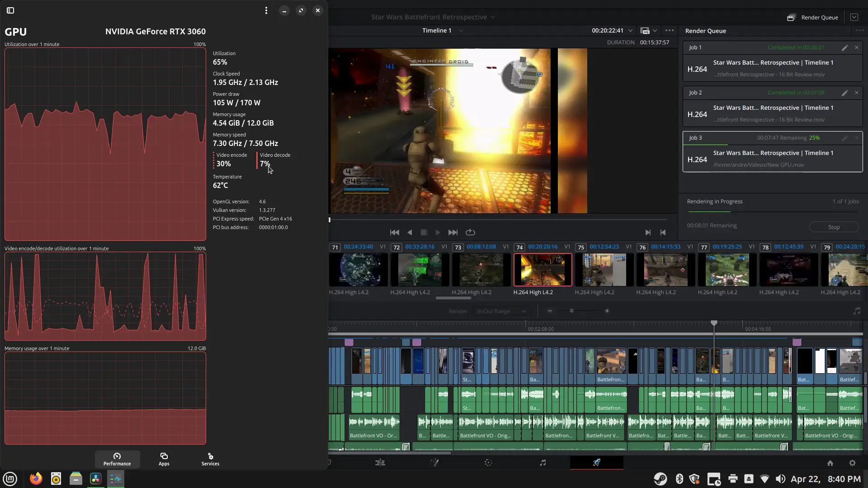Edit Job 2 with the pencil icon

[844, 93]
